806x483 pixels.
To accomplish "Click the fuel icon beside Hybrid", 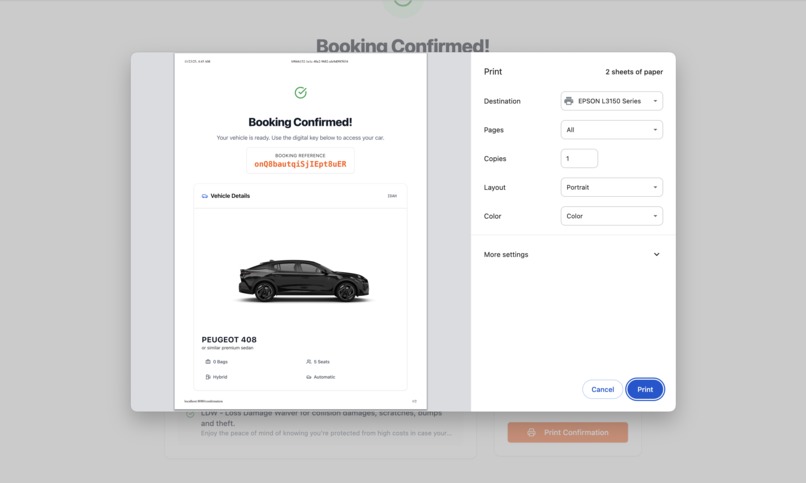I will tap(208, 377).
